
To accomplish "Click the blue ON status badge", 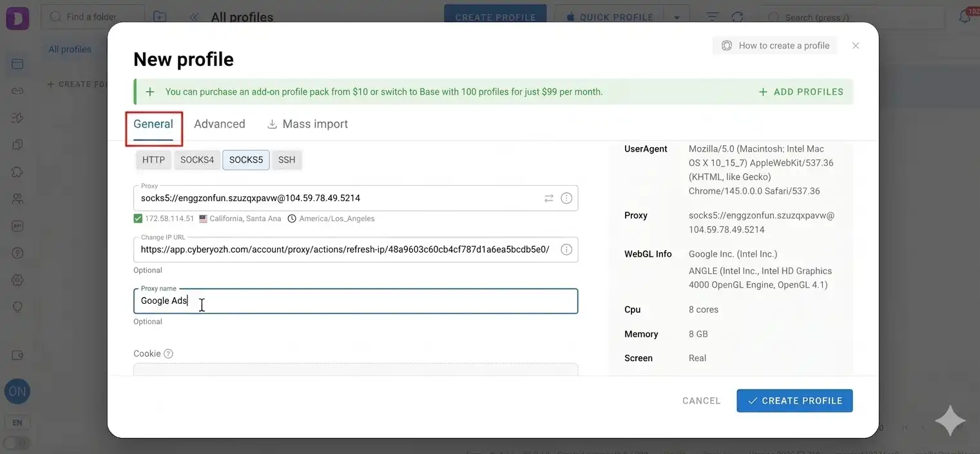I will click(17, 391).
